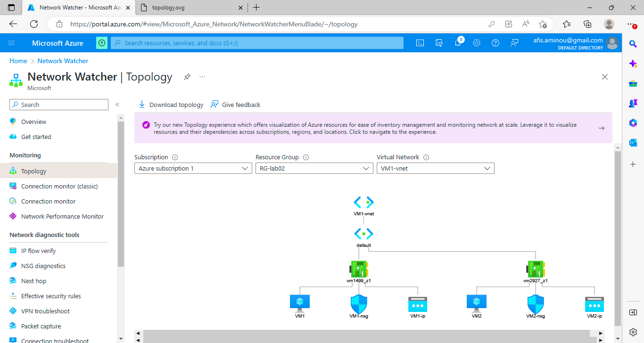
Task: Open the Resource Group dropdown
Action: coord(314,168)
